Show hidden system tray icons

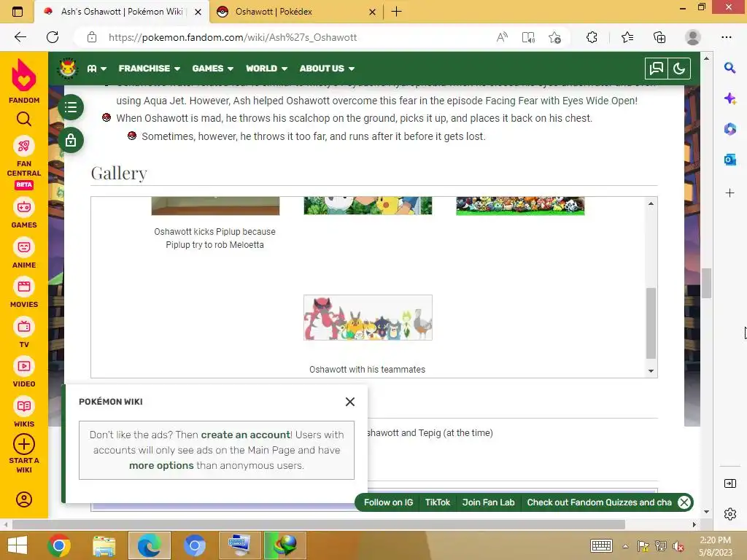click(x=625, y=546)
